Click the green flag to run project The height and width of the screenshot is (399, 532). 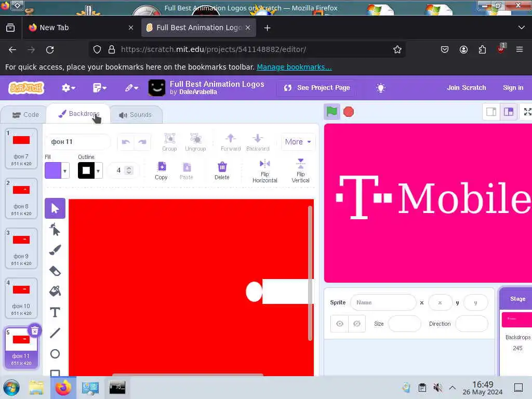tap(332, 112)
